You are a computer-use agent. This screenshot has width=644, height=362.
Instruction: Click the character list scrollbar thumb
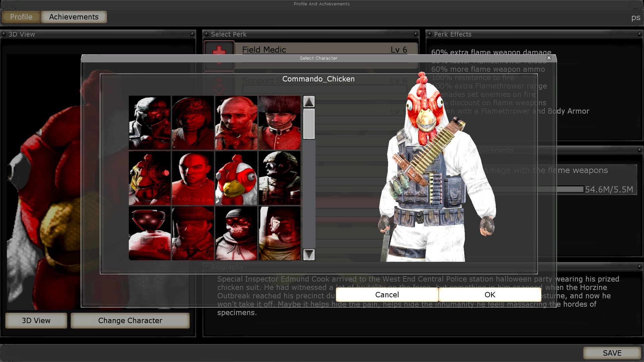pos(309,124)
